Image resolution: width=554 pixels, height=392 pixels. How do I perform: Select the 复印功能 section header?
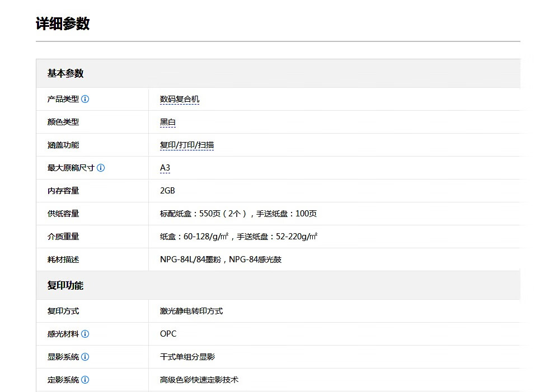[x=65, y=285]
